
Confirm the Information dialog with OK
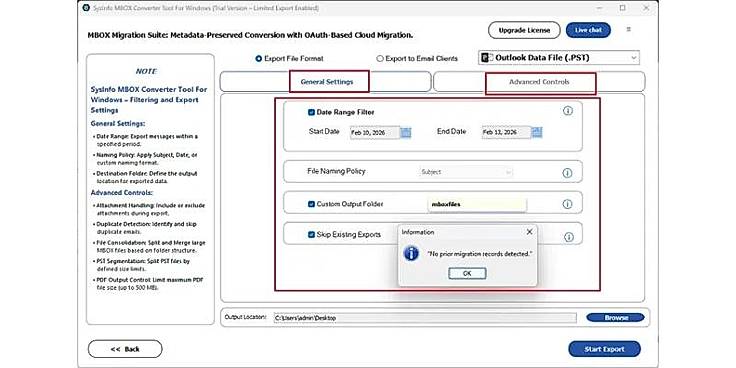pyautogui.click(x=467, y=273)
